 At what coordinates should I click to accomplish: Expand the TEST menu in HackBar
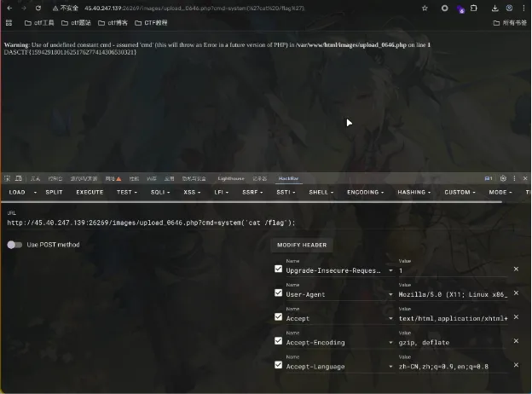(x=127, y=192)
